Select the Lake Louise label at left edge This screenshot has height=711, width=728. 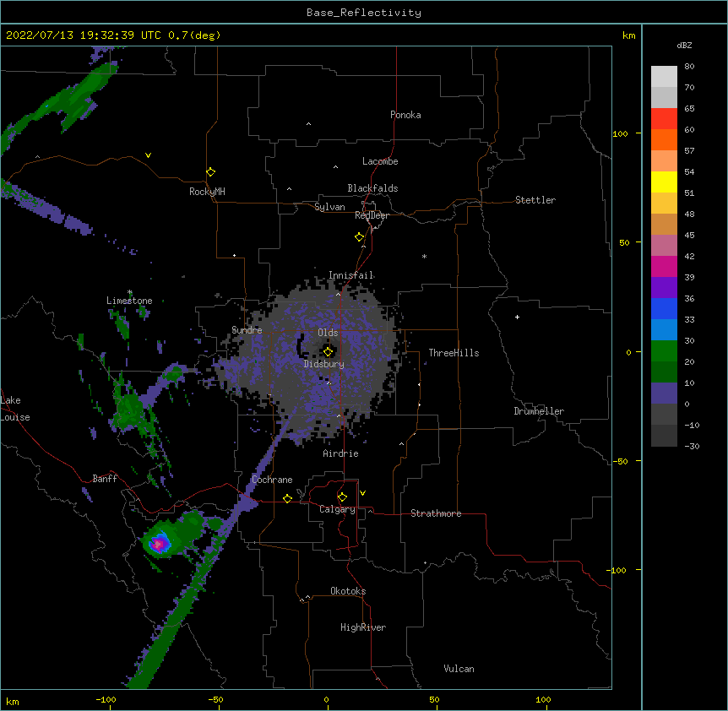(15, 409)
